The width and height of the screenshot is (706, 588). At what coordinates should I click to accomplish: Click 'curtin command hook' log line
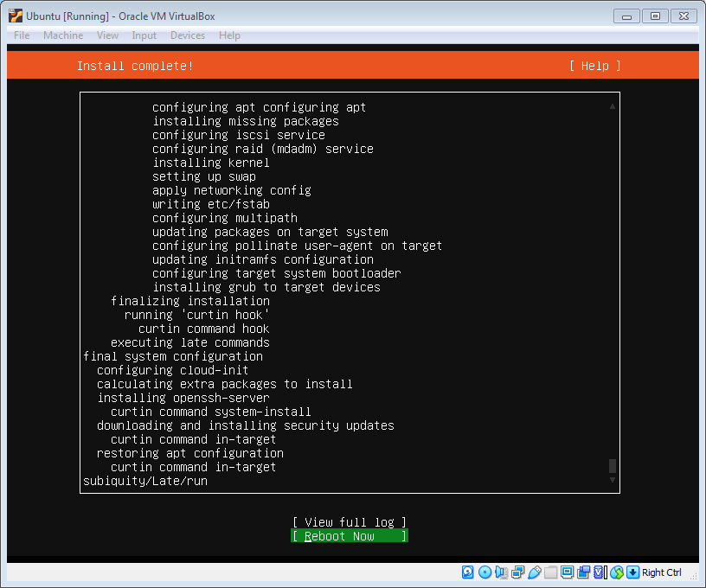204,329
